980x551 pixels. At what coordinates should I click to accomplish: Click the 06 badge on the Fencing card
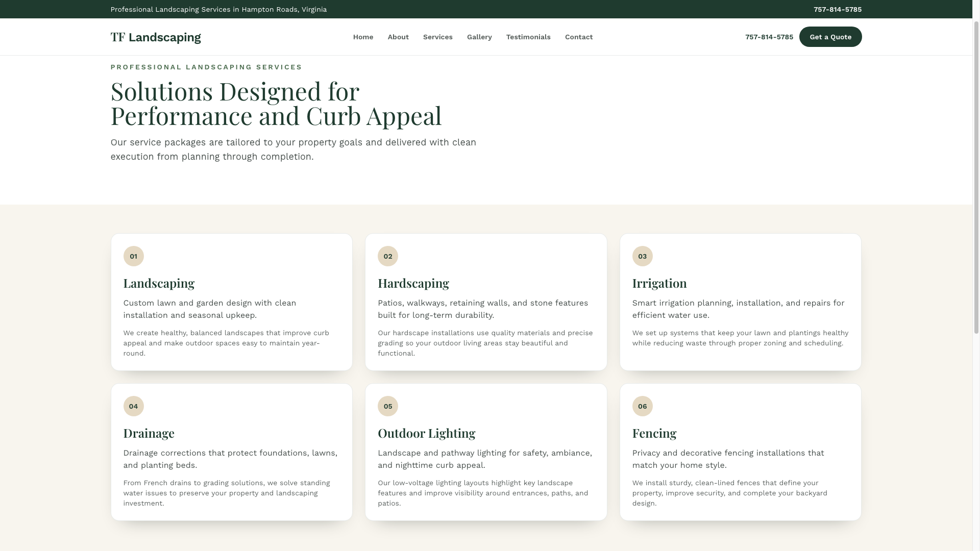click(x=642, y=406)
